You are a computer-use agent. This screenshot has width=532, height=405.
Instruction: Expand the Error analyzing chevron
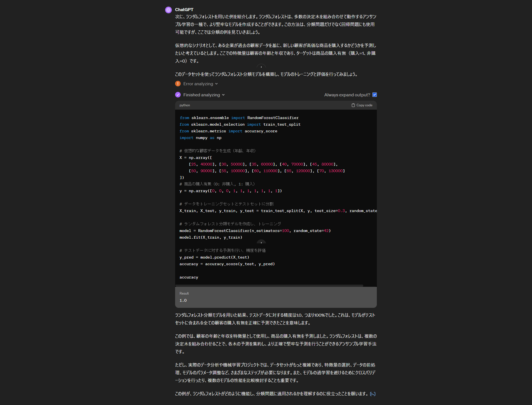[x=216, y=84]
